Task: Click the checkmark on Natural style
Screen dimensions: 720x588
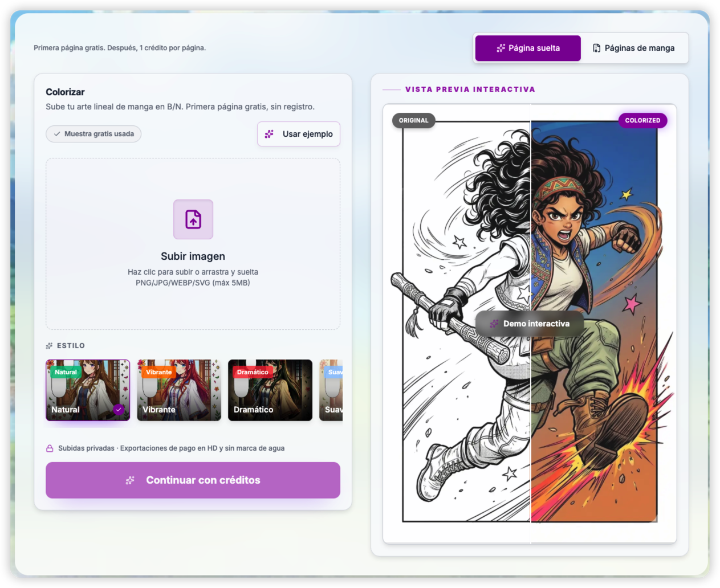Action: [x=119, y=409]
